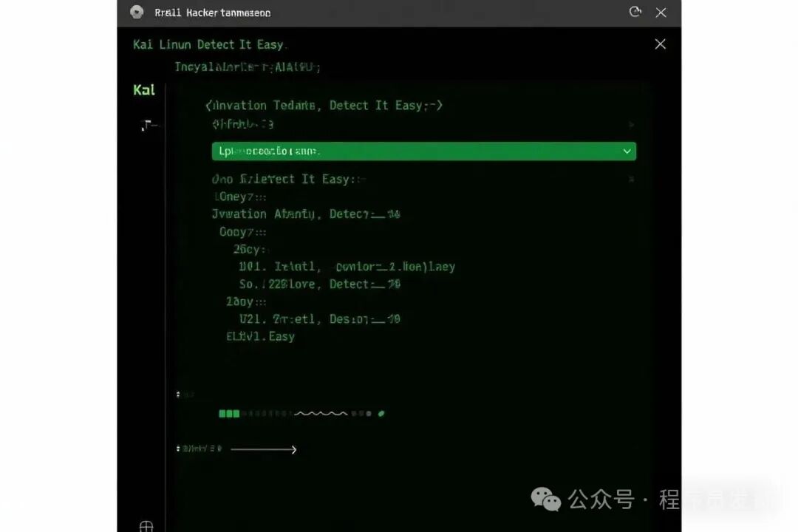Click the reload icon in the title bar

click(x=635, y=12)
